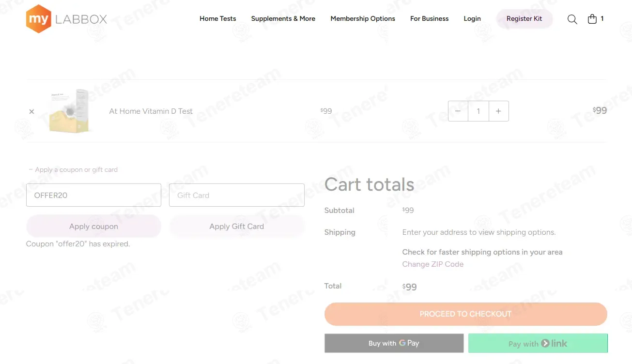The width and height of the screenshot is (632, 364).
Task: Increase quantity with the plus button
Action: pyautogui.click(x=498, y=111)
